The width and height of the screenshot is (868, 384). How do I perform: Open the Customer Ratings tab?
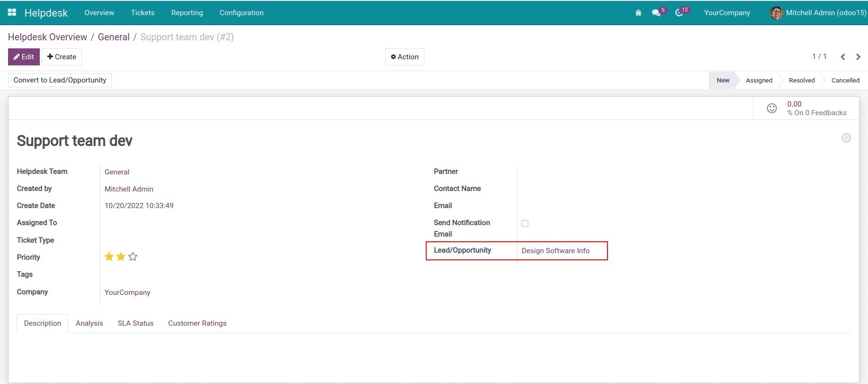(197, 323)
